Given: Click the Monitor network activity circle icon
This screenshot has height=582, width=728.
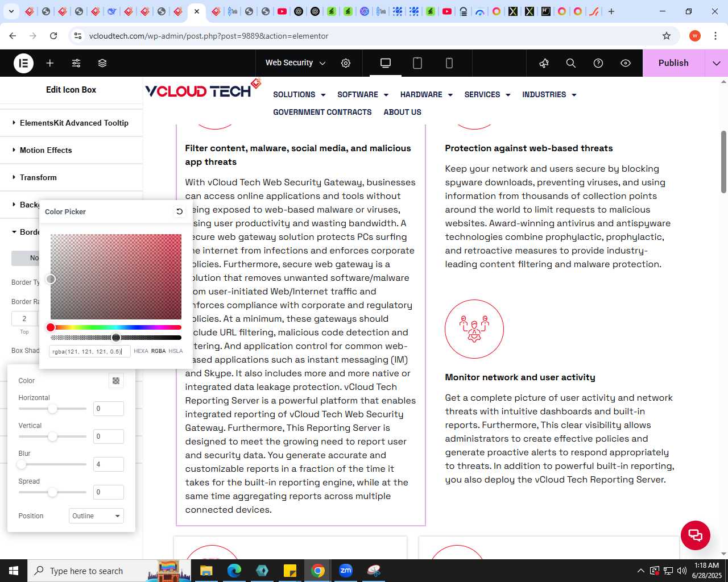Looking at the screenshot, I should point(474,329).
